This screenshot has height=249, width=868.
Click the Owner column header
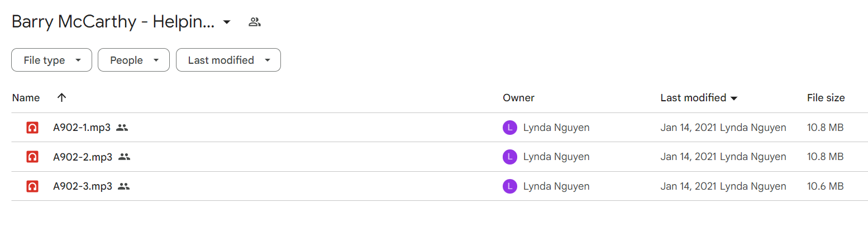(x=518, y=97)
